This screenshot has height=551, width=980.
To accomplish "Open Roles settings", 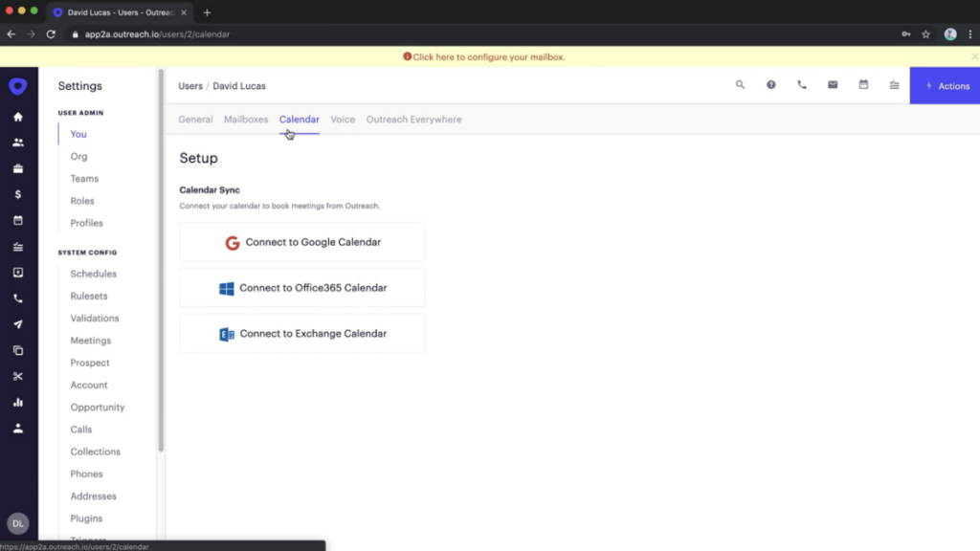I will tap(82, 201).
